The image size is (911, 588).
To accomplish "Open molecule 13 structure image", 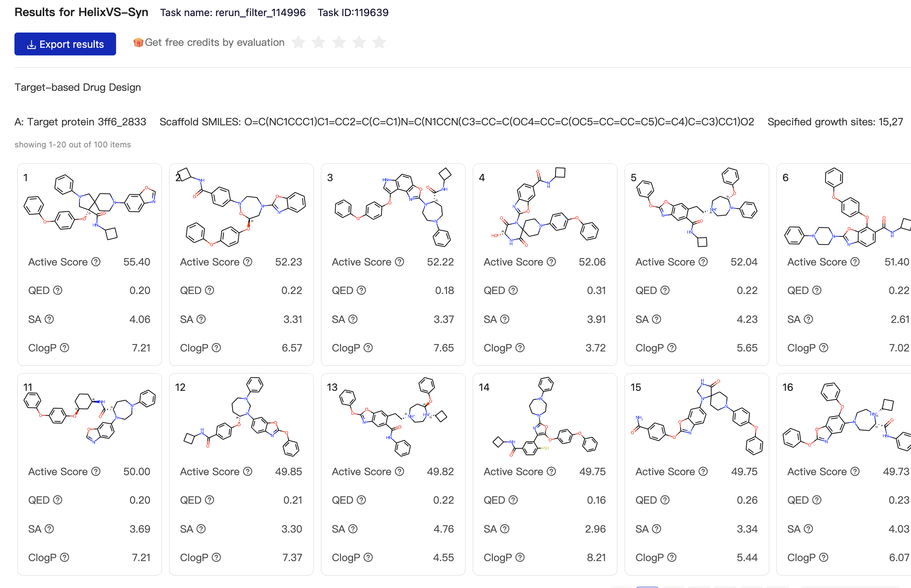I will (393, 417).
